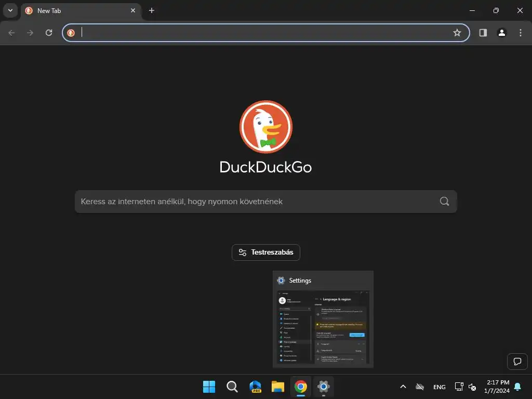Open the feedback chat bubble button
Image resolution: width=532 pixels, height=399 pixels.
point(517,362)
